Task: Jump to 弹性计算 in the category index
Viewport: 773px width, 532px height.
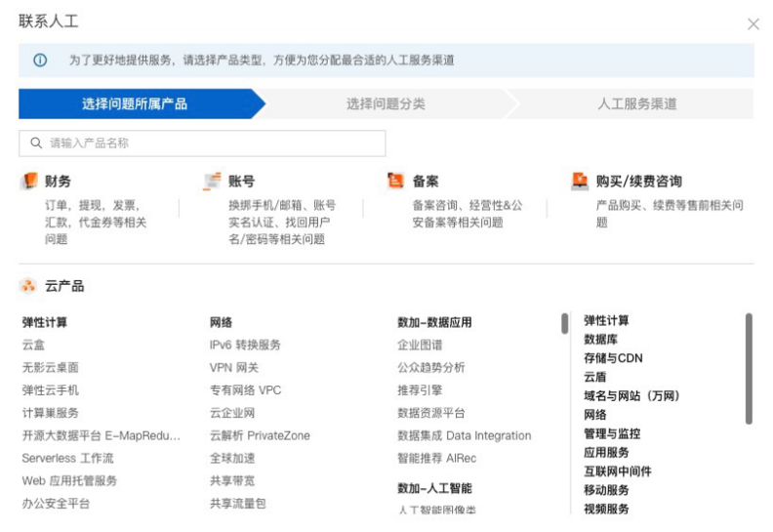Action: [x=606, y=320]
